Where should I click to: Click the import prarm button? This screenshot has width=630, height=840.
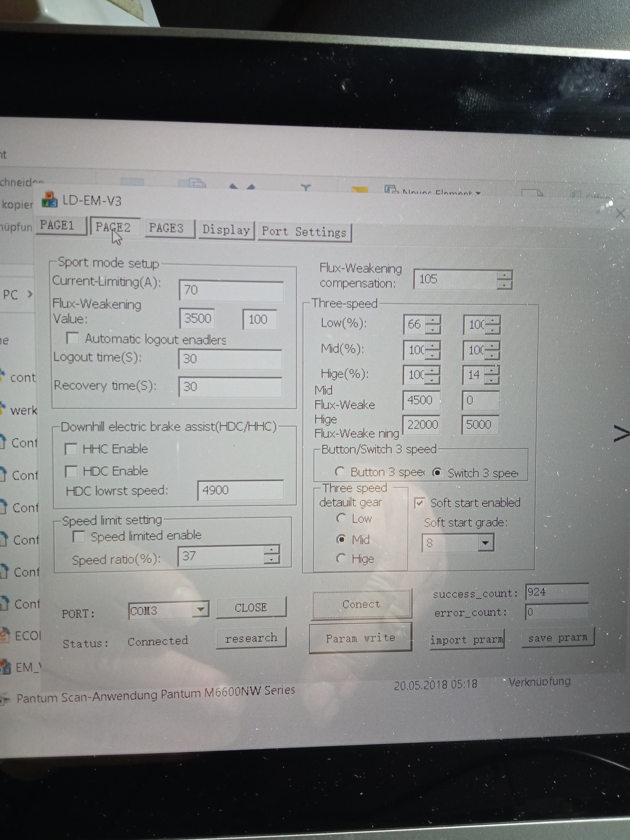(467, 639)
